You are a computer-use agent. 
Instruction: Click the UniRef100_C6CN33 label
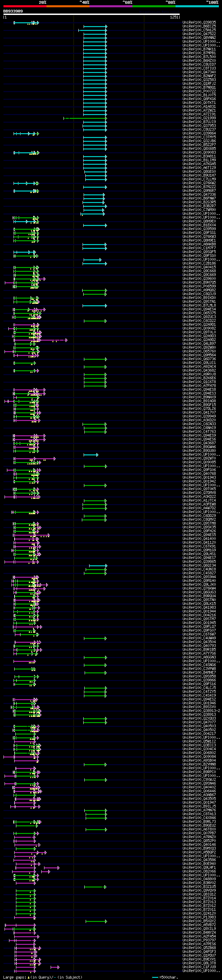(199, 424)
